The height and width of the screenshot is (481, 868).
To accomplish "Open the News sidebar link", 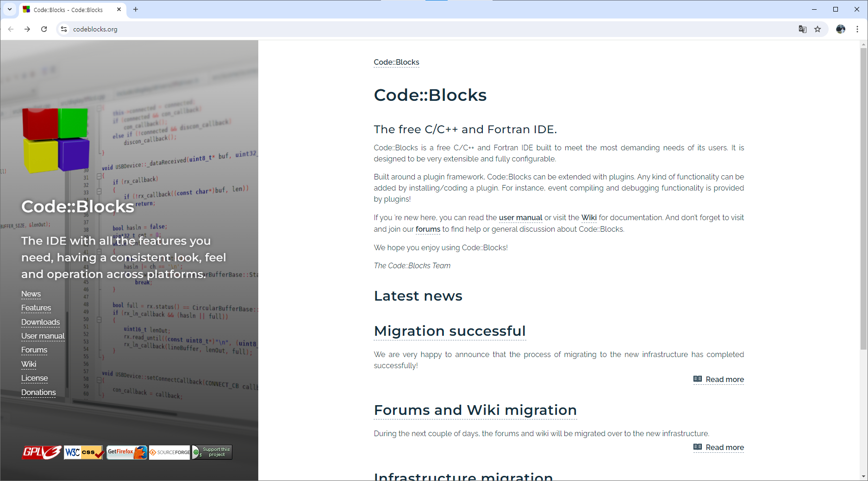I will (31, 294).
